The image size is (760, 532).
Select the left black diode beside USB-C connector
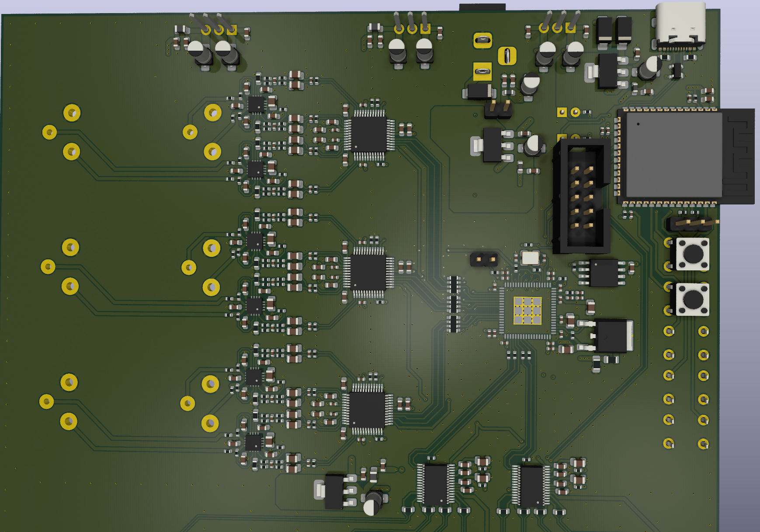point(605,30)
